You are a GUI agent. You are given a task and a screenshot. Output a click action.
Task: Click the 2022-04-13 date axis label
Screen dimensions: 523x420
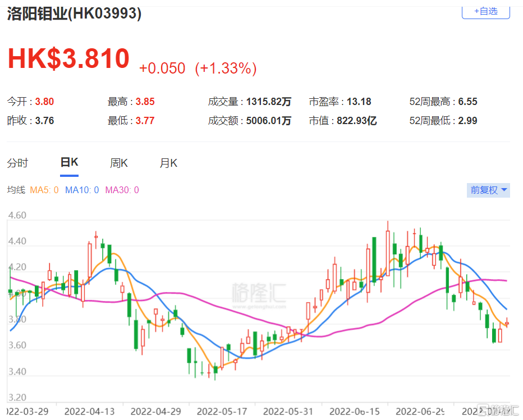click(x=89, y=412)
